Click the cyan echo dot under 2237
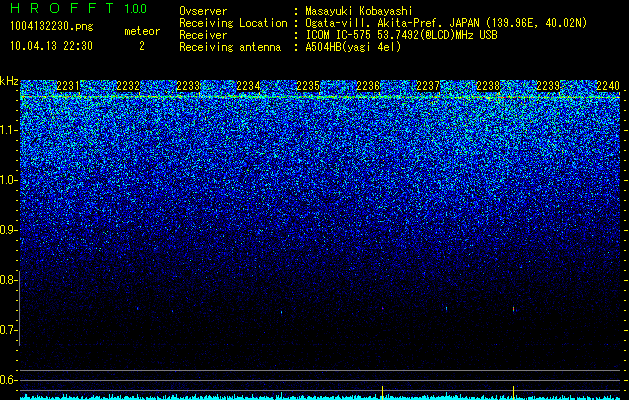 (x=446, y=308)
